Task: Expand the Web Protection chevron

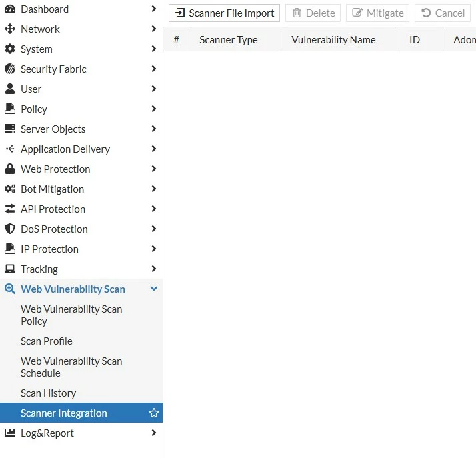Action: [154, 169]
